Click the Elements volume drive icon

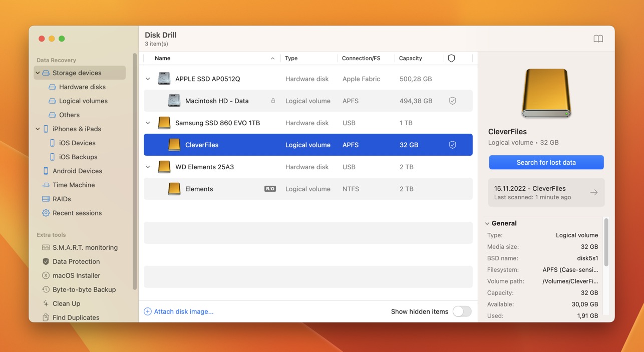click(174, 189)
